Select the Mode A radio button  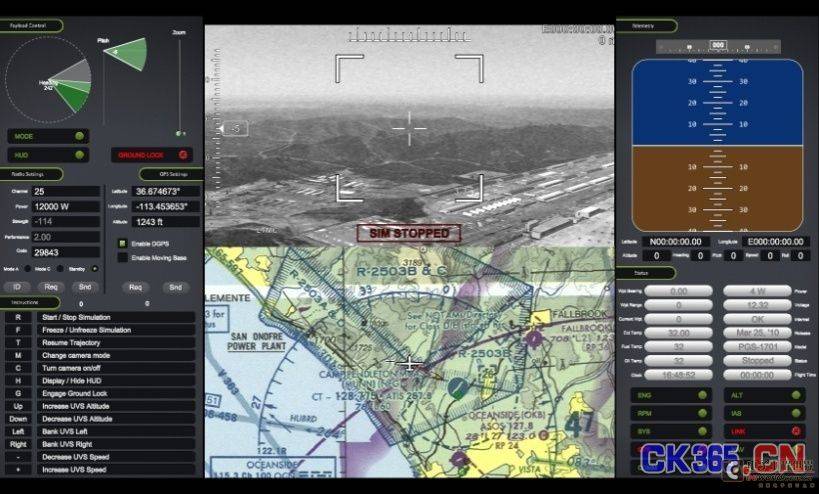pos(28,269)
